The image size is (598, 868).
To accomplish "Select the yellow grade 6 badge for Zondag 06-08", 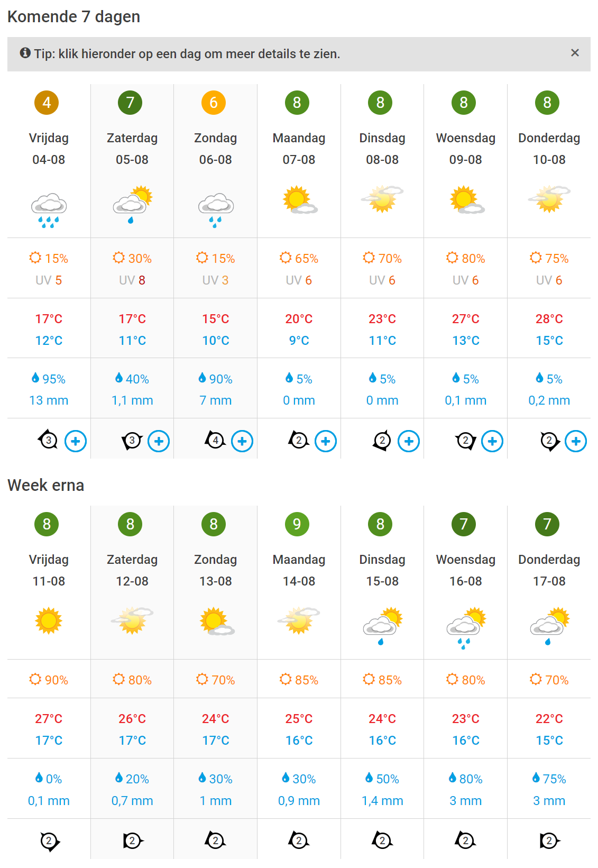I will 214,103.
